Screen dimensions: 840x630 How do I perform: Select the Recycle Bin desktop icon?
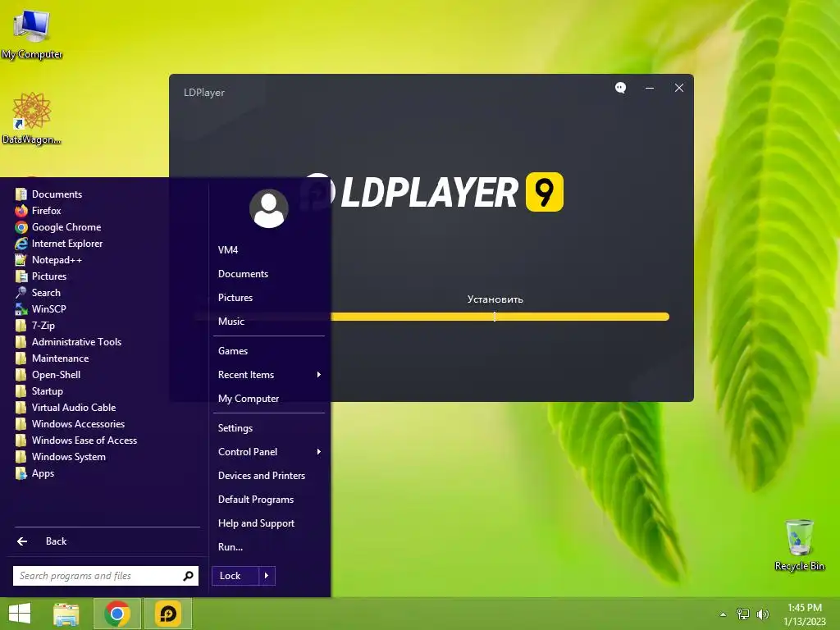click(799, 545)
